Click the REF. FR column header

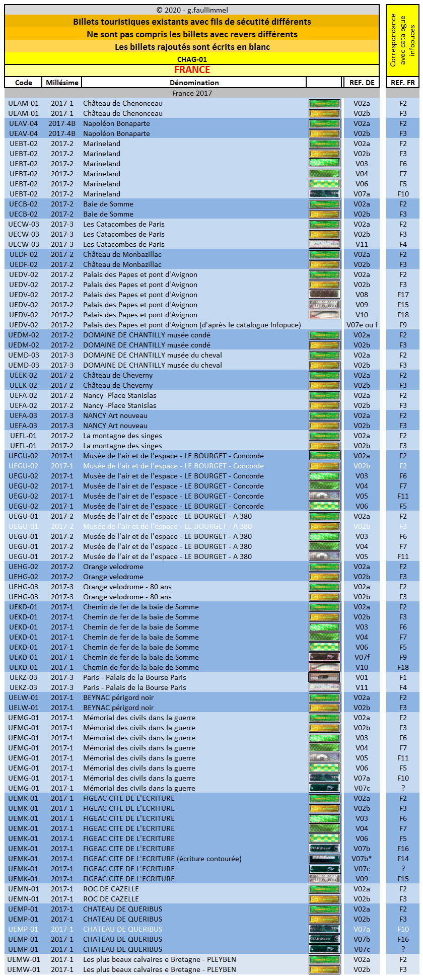403,83
